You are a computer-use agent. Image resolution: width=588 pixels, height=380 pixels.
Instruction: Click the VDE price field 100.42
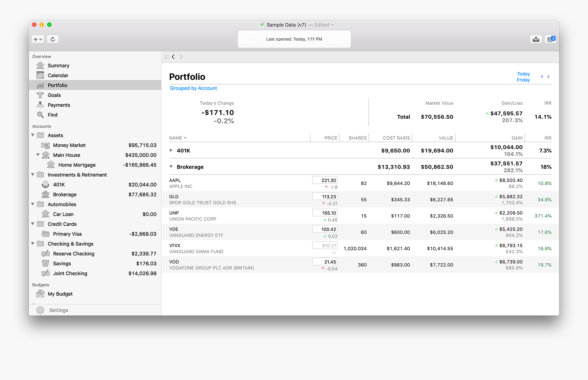[x=325, y=229]
